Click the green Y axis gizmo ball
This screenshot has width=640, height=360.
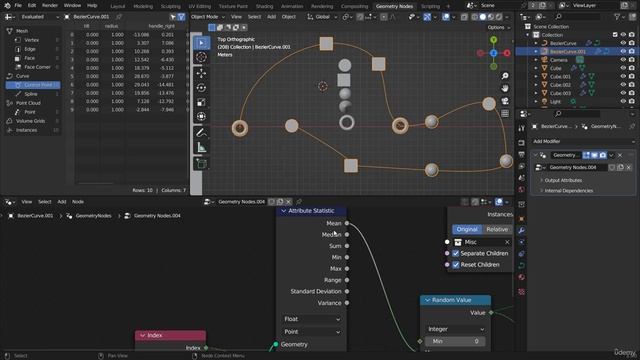pos(493,40)
